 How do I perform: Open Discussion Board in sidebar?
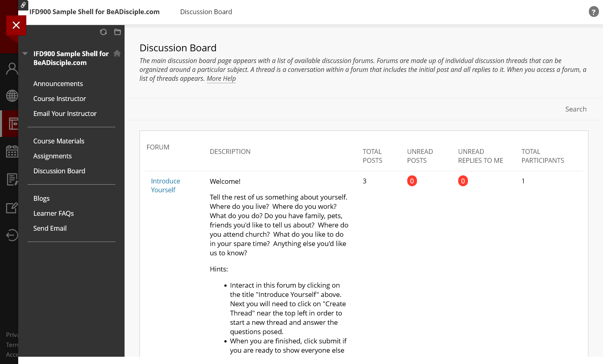[59, 171]
